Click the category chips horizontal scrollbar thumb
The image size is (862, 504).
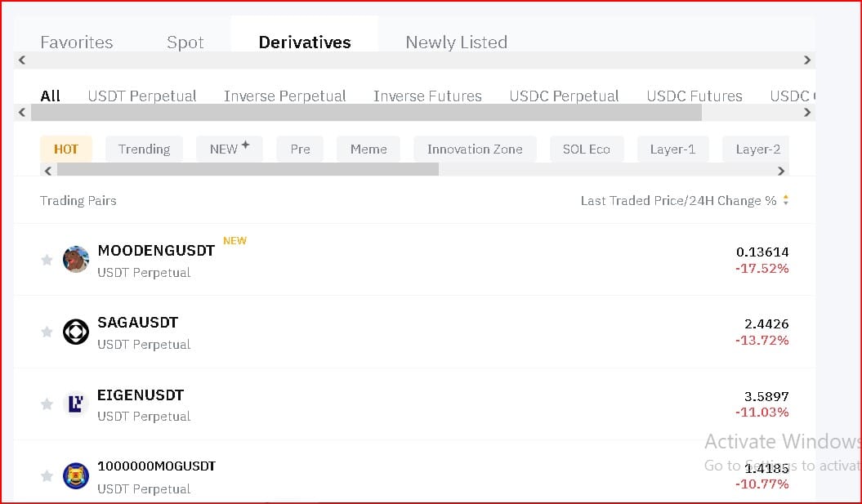(x=248, y=170)
